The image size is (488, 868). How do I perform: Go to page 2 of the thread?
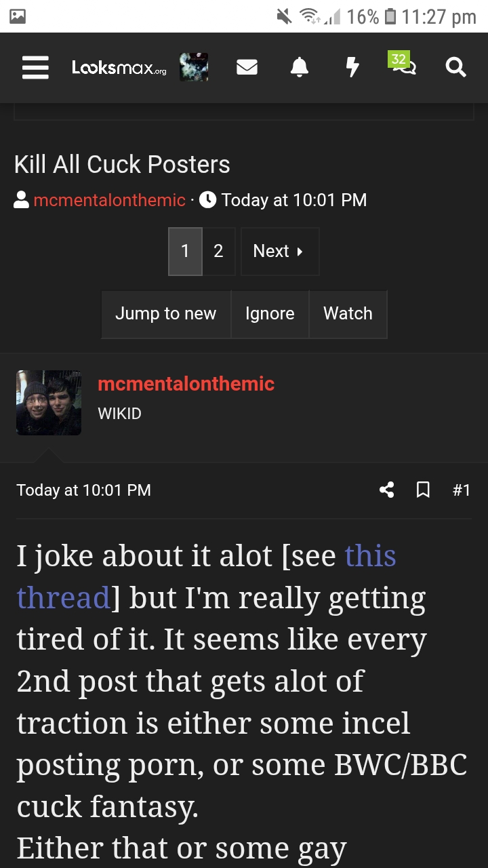(x=218, y=251)
